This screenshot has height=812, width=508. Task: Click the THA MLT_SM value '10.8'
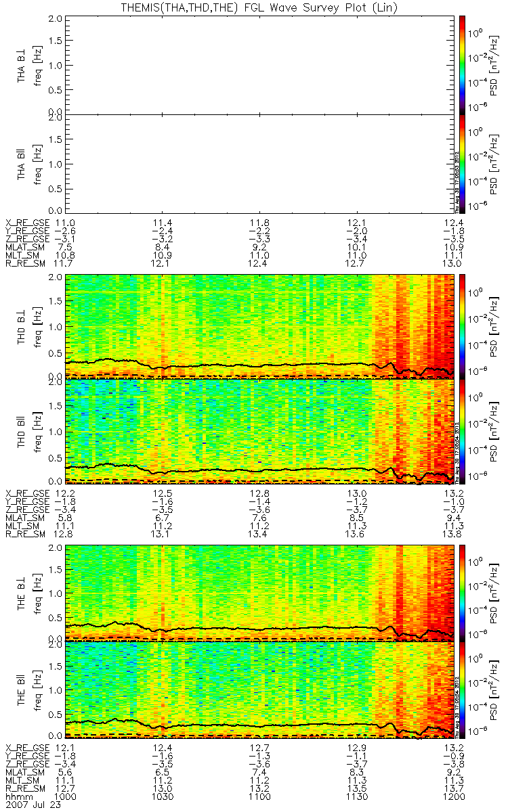coord(64,257)
